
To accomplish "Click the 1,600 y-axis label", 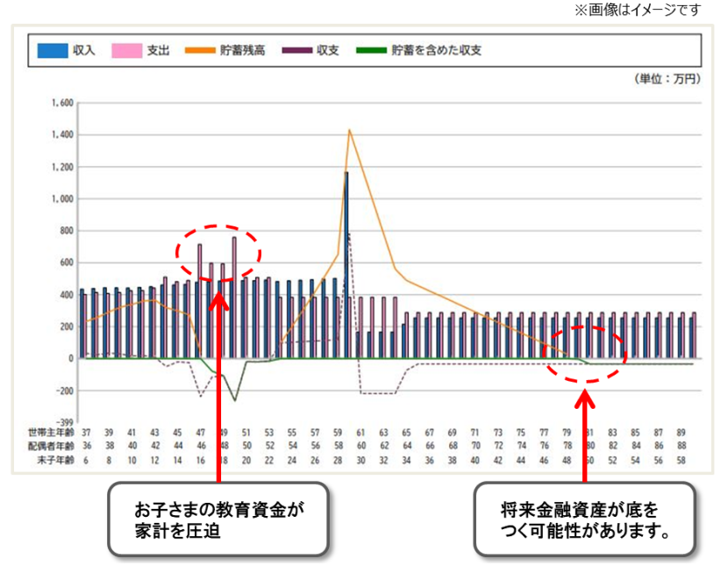I will [61, 103].
